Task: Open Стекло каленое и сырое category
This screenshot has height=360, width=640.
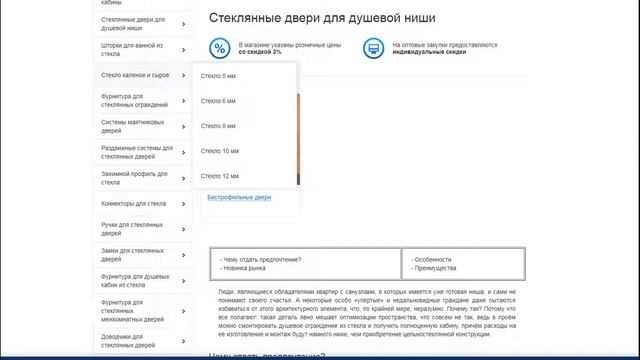Action: click(135, 75)
